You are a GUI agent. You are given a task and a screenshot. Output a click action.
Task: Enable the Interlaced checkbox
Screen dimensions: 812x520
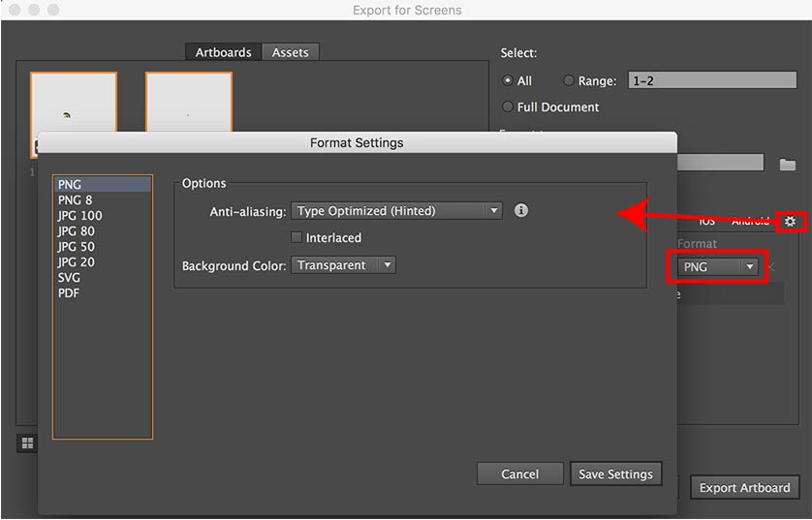(x=297, y=237)
